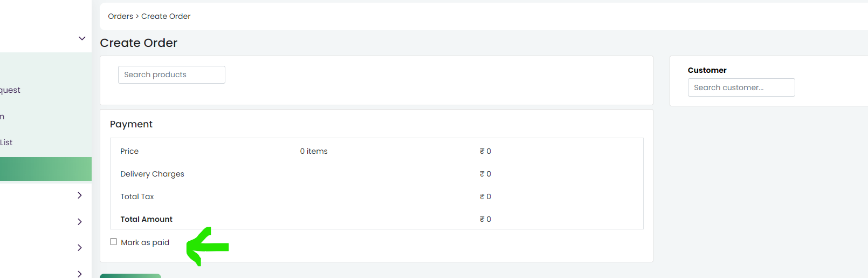This screenshot has height=278, width=868.
Task: Expand first right chevron below highlighted sidebar item
Action: 80,195
